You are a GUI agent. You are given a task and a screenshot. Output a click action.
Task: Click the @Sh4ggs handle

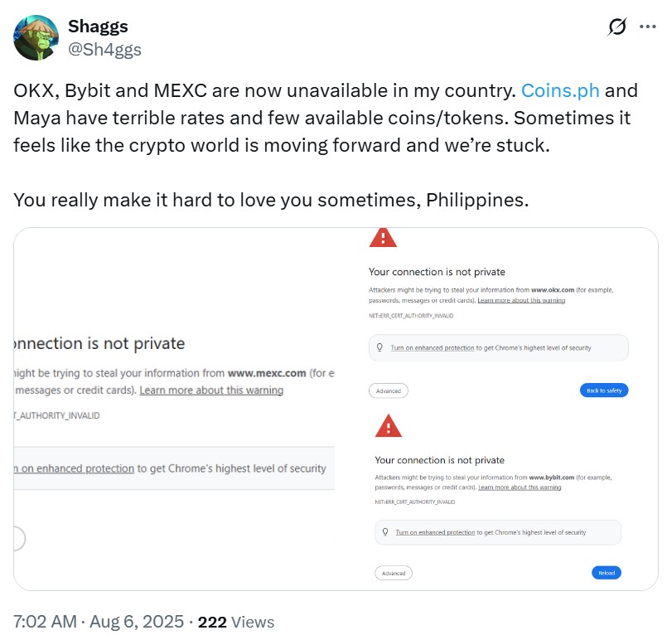point(104,50)
